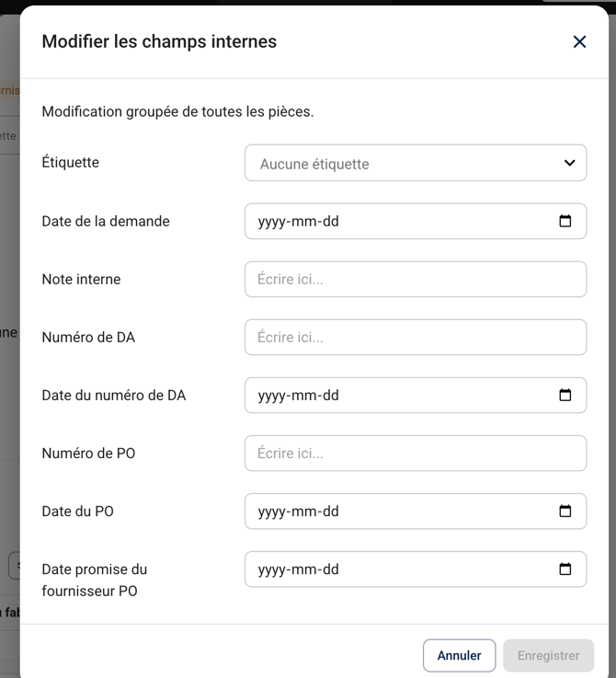Screen dimensions: 616x678
Task: Click the Étiquette field label
Action: pos(71,162)
